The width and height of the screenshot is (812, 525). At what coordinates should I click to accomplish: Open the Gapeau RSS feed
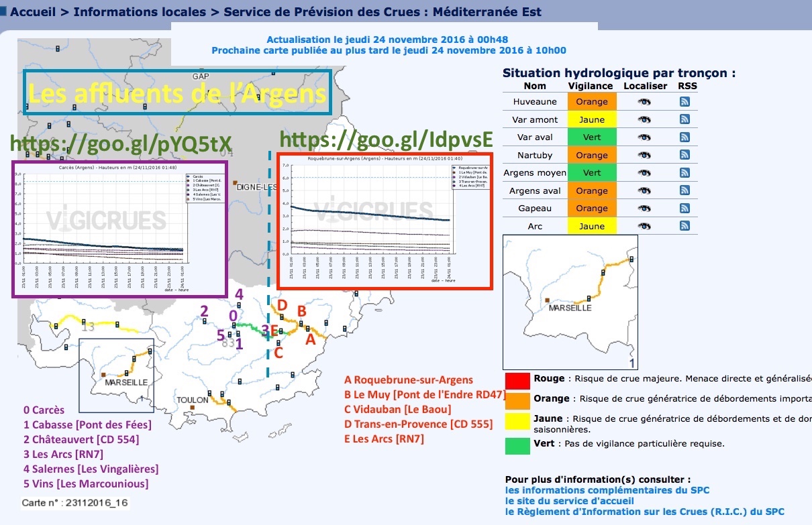685,208
